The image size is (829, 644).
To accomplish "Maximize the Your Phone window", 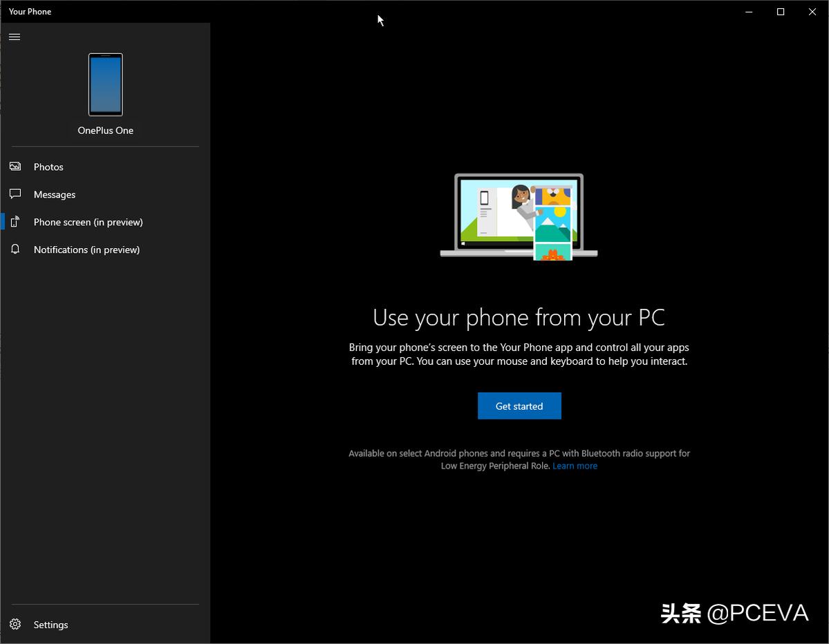I will 781,12.
